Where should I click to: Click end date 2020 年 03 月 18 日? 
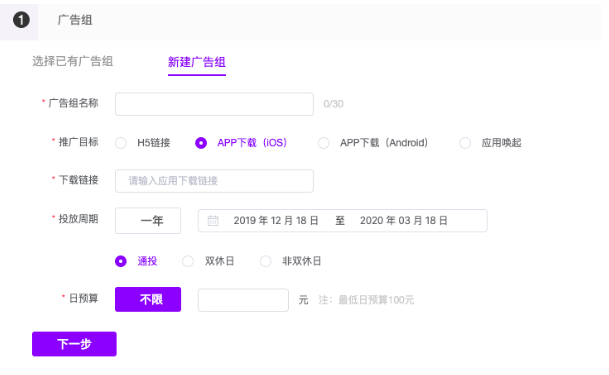[404, 220]
